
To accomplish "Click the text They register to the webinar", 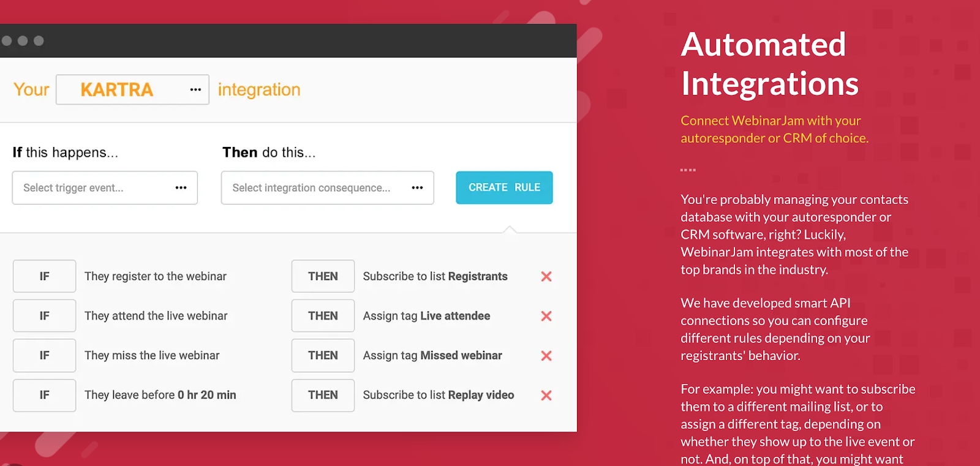I will pyautogui.click(x=156, y=276).
